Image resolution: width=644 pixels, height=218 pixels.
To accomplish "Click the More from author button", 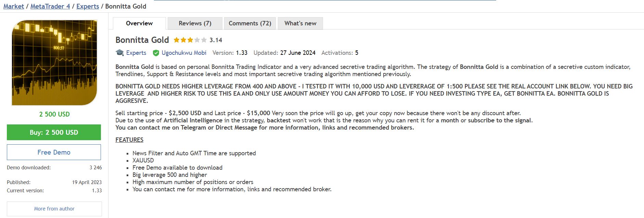I will coord(54,208).
